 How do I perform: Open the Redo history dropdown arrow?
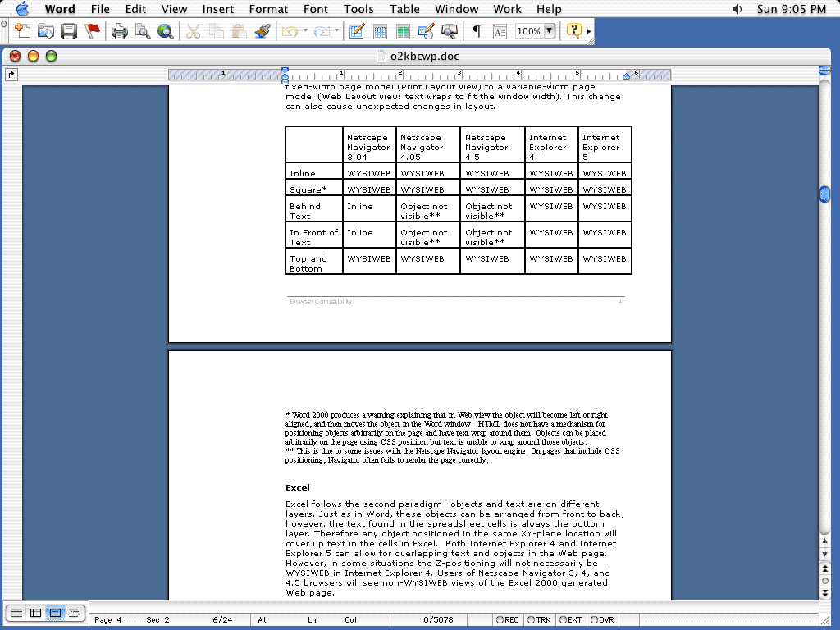[x=336, y=30]
